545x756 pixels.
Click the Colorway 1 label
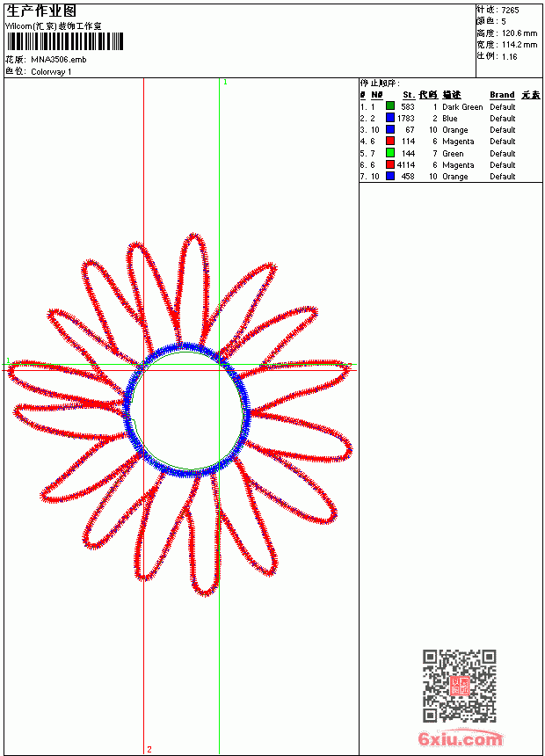click(x=51, y=72)
